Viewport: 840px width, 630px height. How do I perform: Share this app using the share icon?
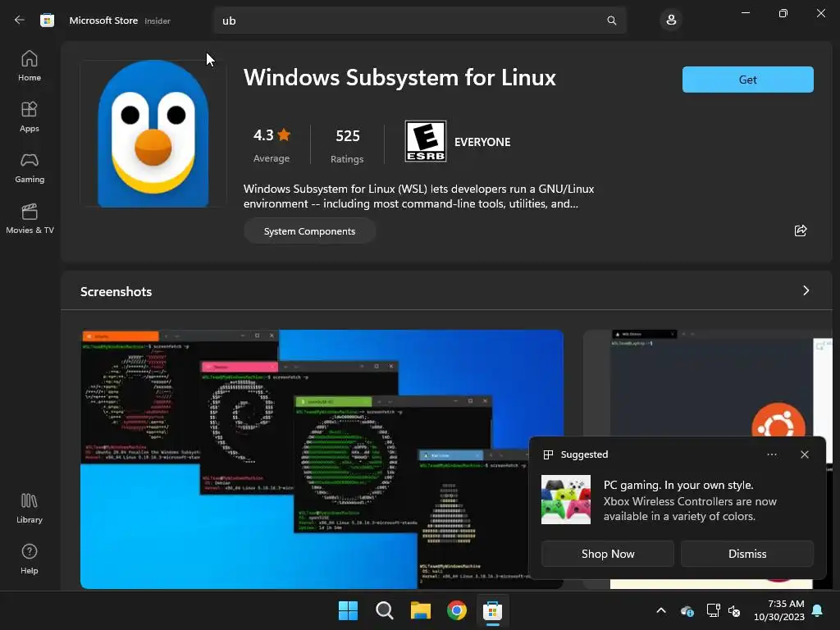tap(801, 231)
